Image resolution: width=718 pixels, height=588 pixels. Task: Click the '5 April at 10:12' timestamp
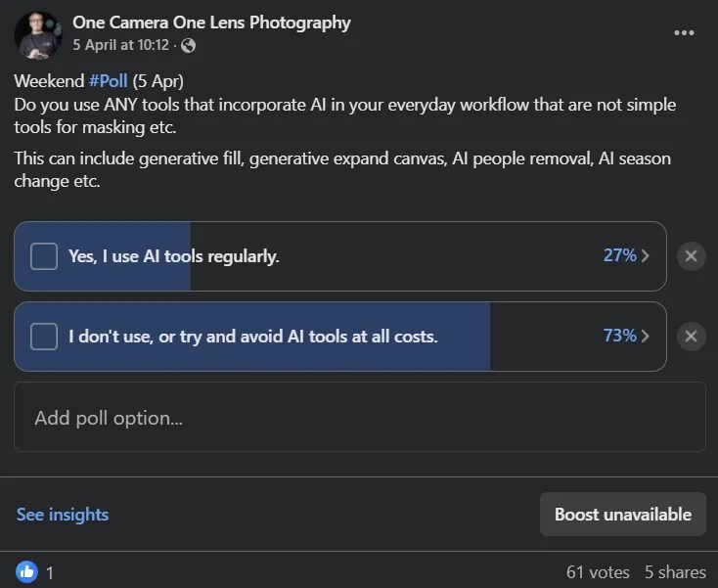tap(121, 45)
